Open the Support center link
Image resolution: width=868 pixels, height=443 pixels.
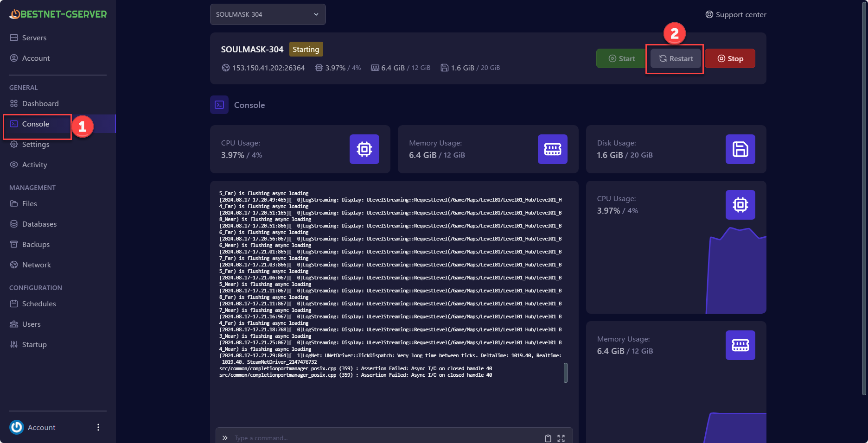[736, 14]
